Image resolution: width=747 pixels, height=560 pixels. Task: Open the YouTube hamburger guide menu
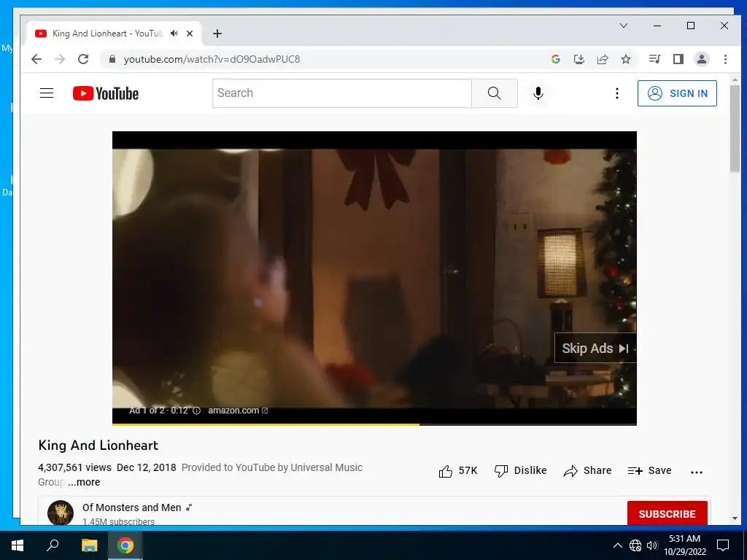(x=47, y=93)
